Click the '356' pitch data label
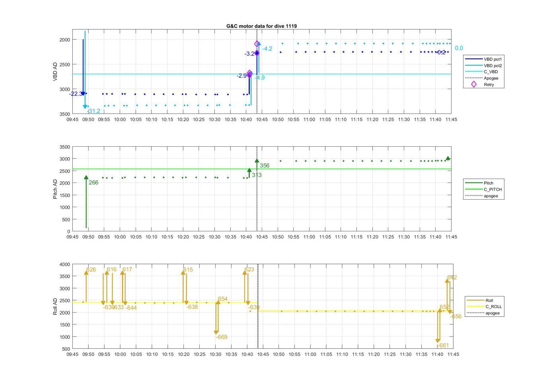557x392 pixels. coord(264,166)
